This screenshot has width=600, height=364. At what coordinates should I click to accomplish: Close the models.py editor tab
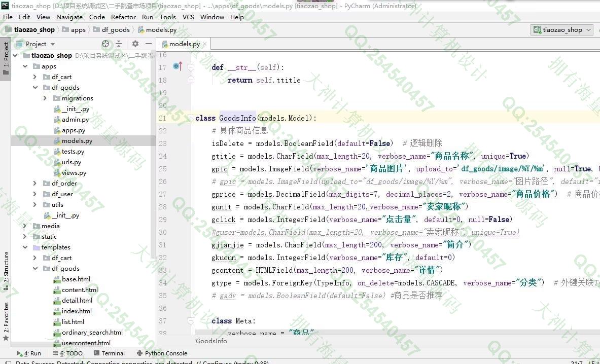click(205, 44)
